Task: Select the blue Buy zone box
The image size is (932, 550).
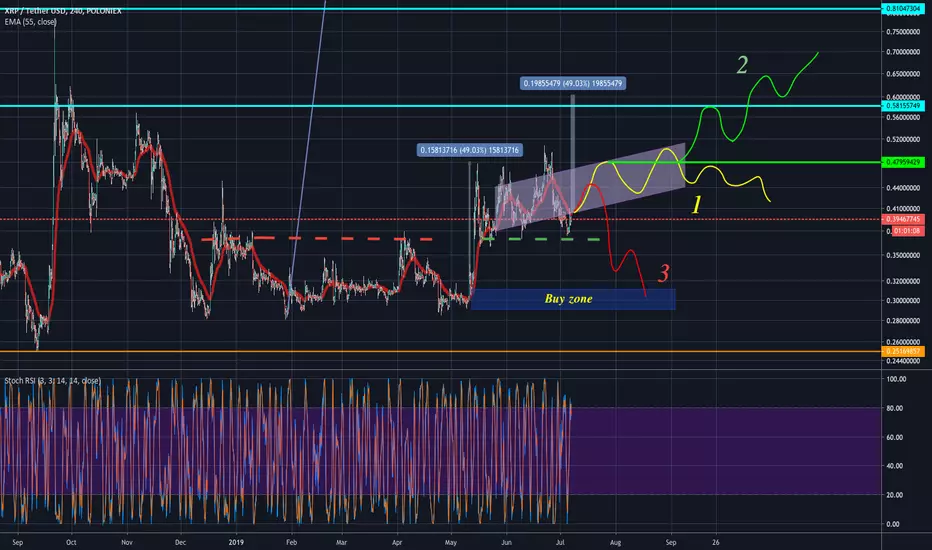Action: [572, 299]
